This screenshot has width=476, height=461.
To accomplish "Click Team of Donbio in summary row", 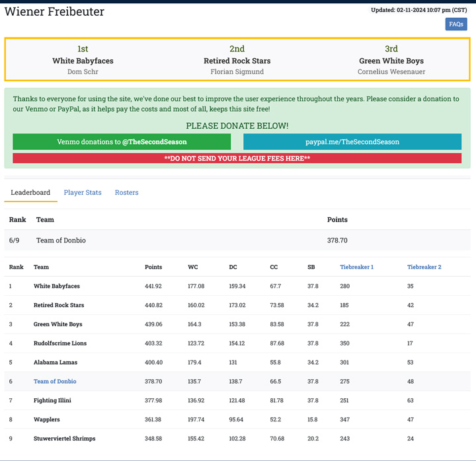I will (x=61, y=240).
